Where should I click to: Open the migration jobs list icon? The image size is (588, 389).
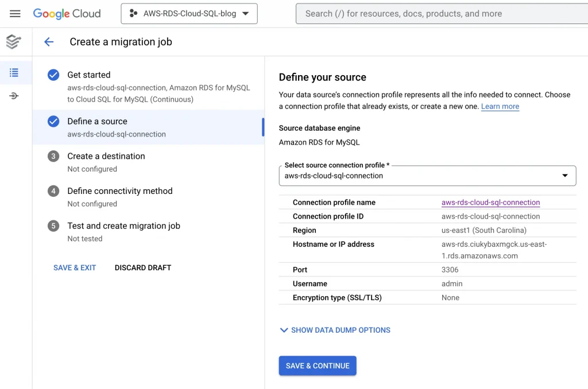tap(14, 72)
